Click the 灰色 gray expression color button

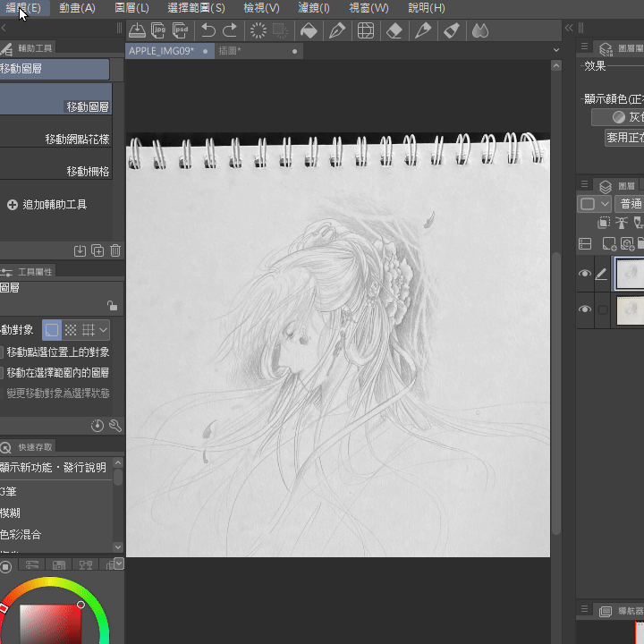[618, 117]
